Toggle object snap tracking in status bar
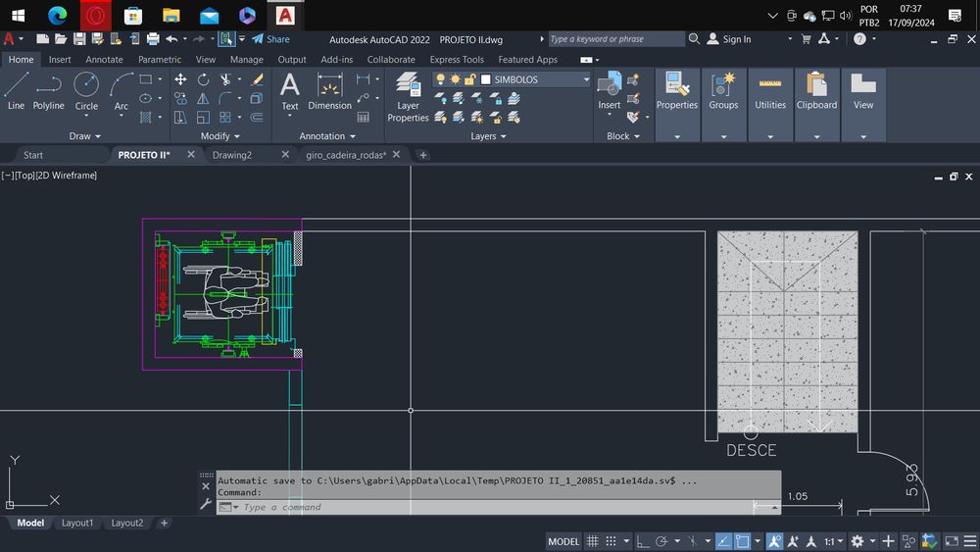The image size is (980, 552). coord(722,541)
